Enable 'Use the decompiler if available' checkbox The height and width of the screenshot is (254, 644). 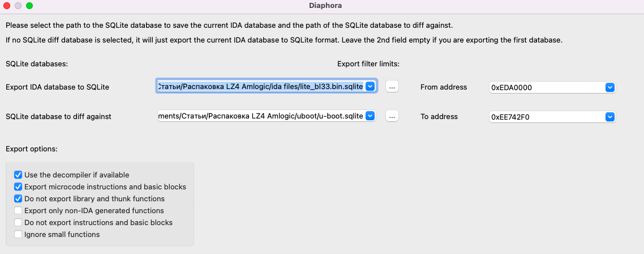[x=18, y=175]
